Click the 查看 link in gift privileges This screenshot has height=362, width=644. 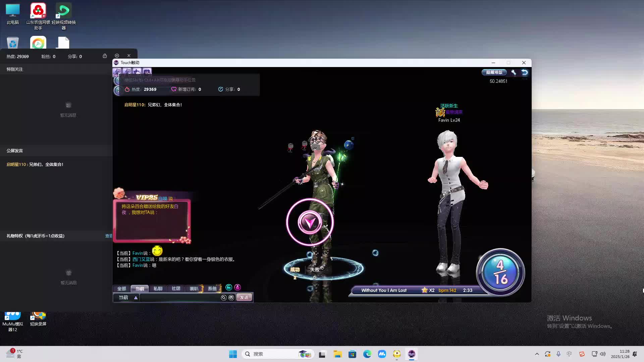109,236
